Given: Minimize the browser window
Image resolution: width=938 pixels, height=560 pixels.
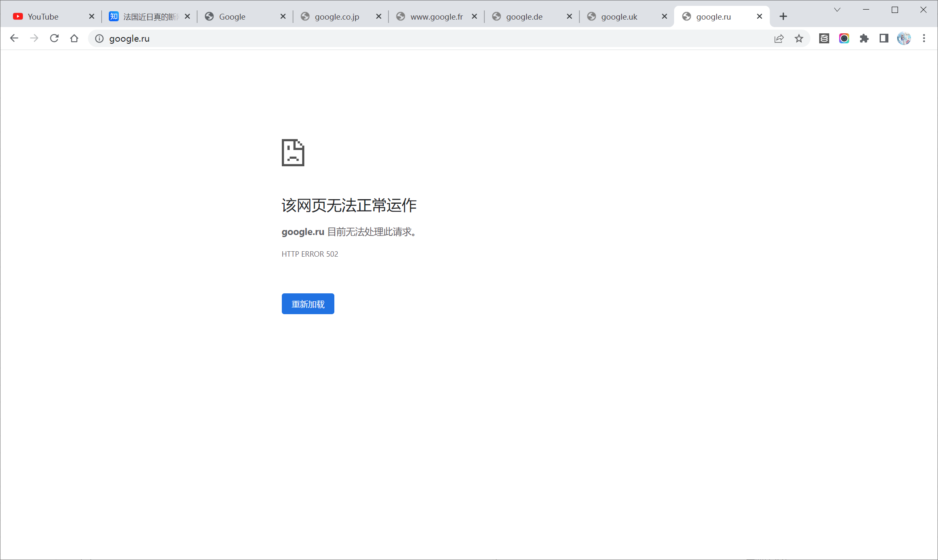Looking at the screenshot, I should click(x=866, y=10).
